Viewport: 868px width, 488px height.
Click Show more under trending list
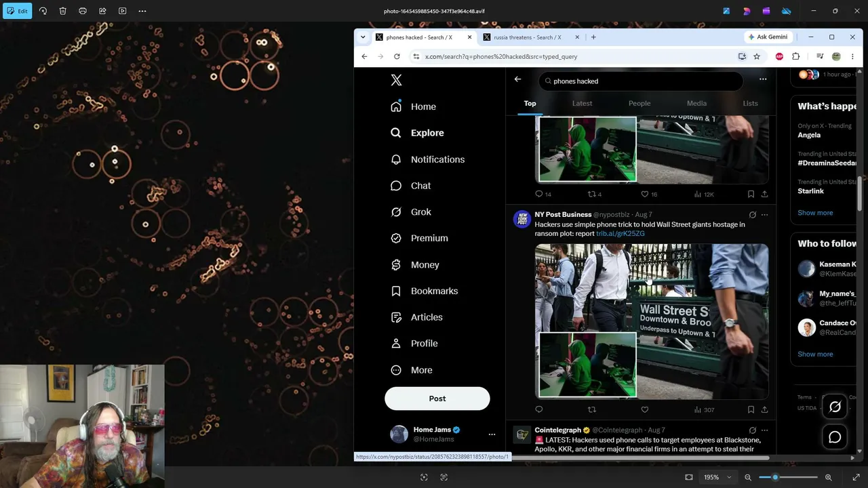(815, 213)
